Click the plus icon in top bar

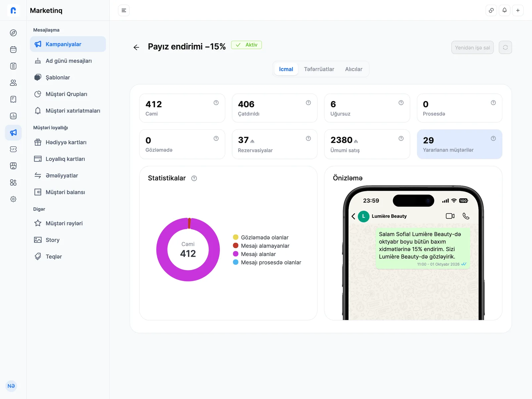[518, 10]
